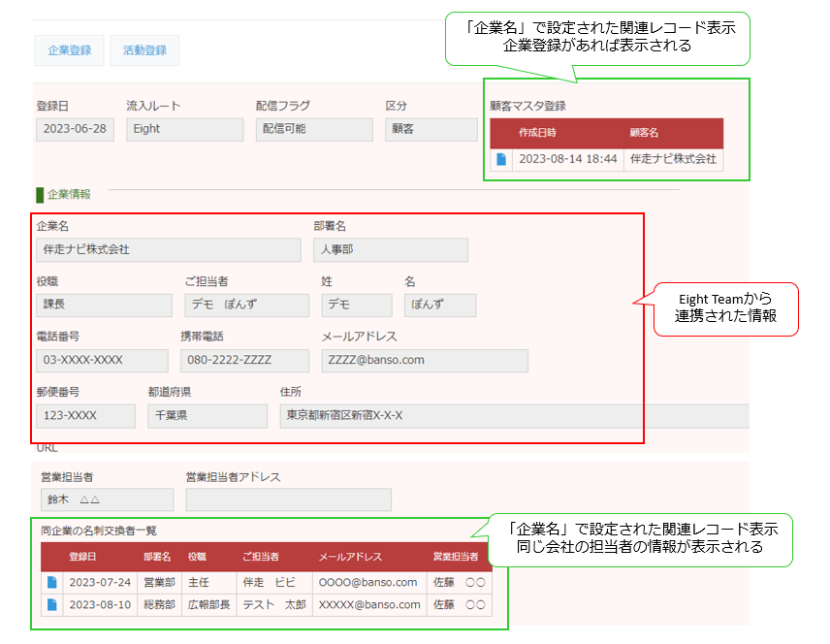The width and height of the screenshot is (830, 644).
Task: Select the 企業名 field showing 伴走ナビ株式会社
Action: (x=169, y=250)
